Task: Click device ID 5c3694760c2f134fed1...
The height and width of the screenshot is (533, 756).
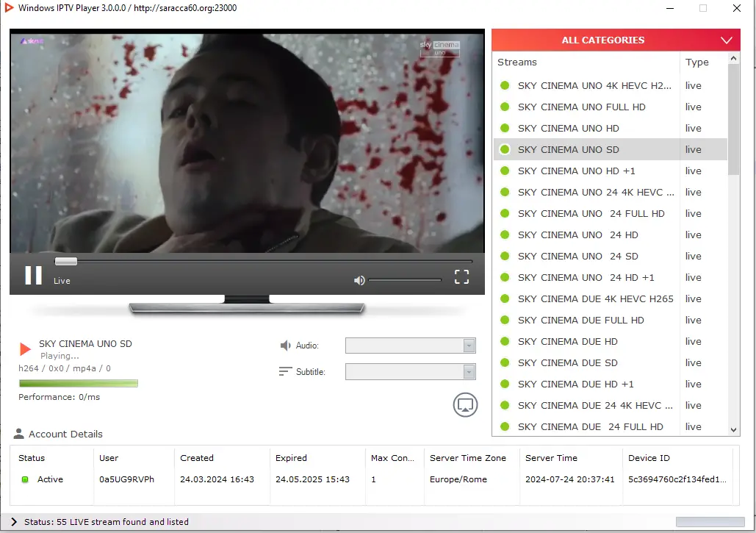Action: click(677, 479)
